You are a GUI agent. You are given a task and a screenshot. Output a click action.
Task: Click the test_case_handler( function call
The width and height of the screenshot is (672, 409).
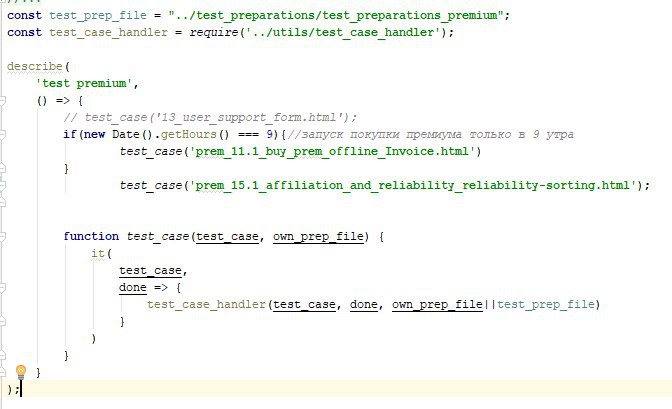pos(207,304)
